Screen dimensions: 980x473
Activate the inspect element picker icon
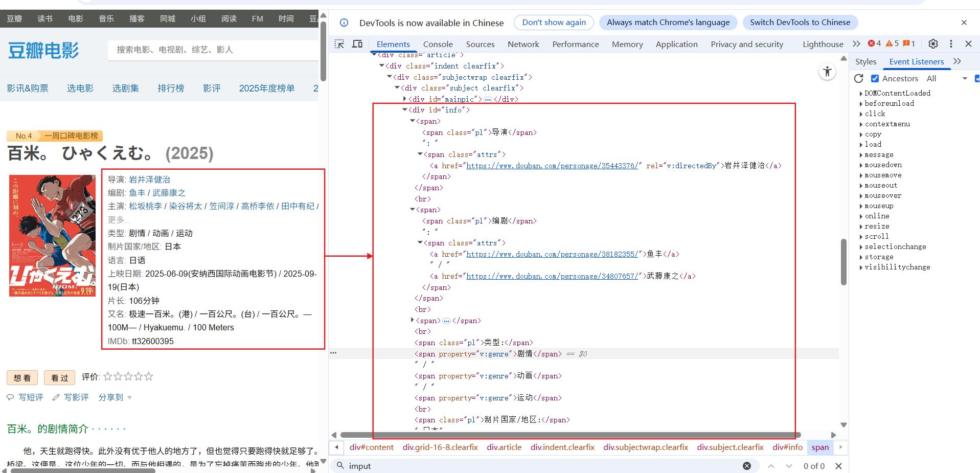(x=339, y=44)
